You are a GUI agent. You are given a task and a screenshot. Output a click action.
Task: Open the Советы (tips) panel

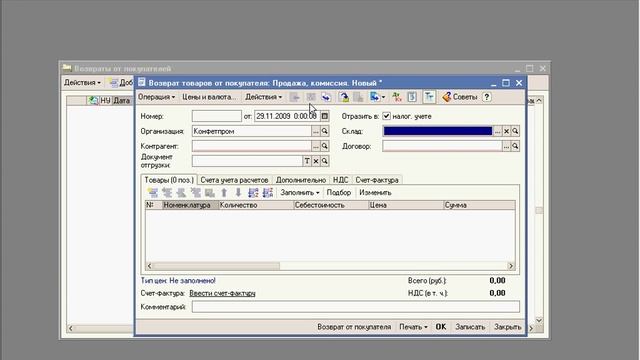(x=460, y=97)
